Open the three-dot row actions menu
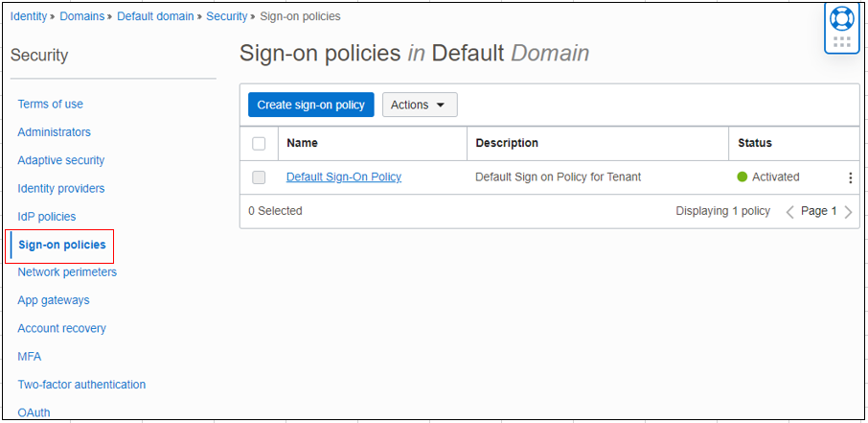The height and width of the screenshot is (423, 868). 850,177
